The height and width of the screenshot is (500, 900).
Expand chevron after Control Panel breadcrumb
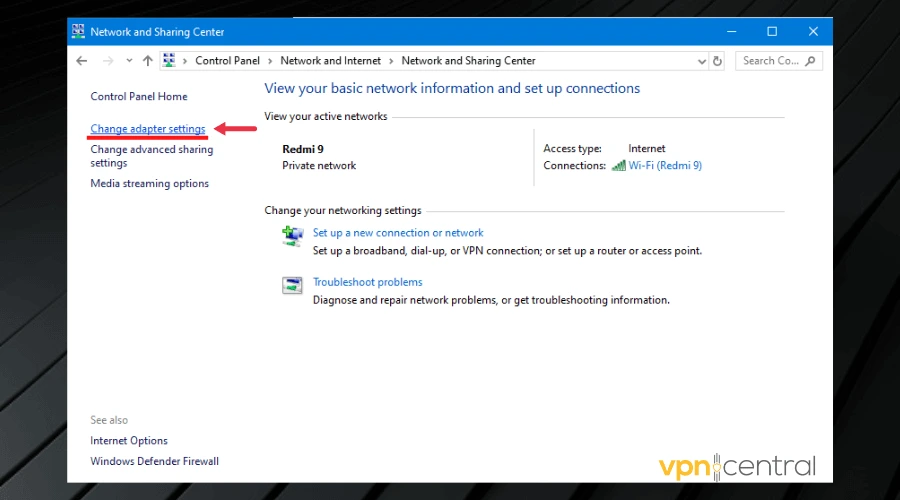click(270, 61)
